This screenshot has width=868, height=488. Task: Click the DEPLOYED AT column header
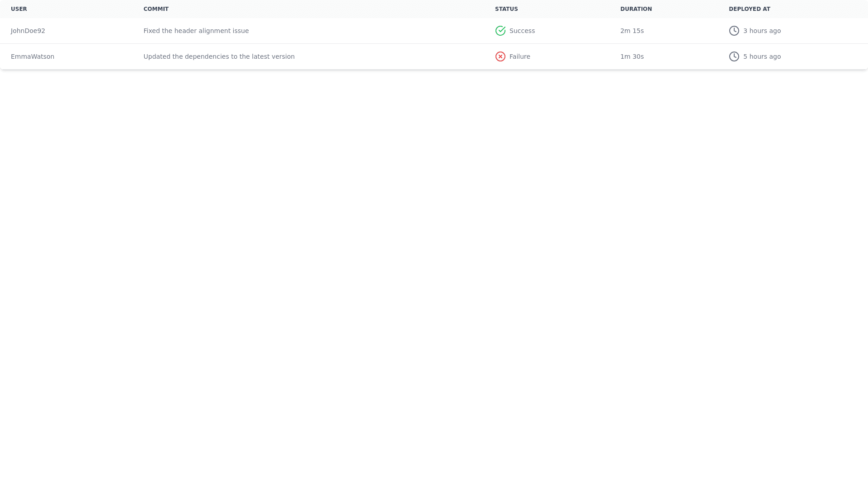coord(749,9)
